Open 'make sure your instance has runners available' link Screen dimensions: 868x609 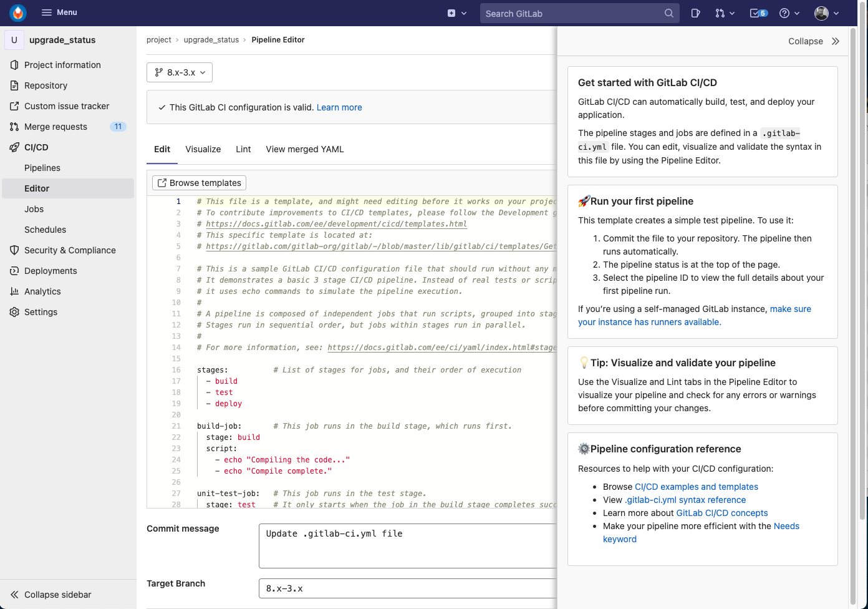tap(695, 316)
